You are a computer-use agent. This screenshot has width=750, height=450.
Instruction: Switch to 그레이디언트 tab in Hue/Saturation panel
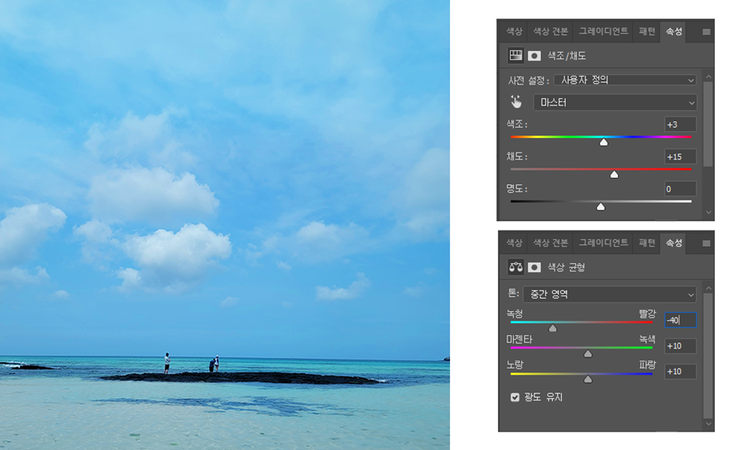[603, 32]
